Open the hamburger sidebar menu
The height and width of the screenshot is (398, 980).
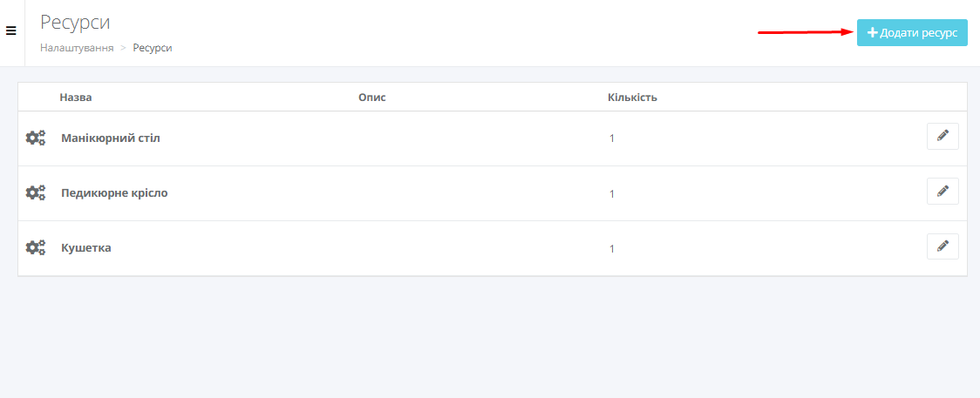click(10, 30)
